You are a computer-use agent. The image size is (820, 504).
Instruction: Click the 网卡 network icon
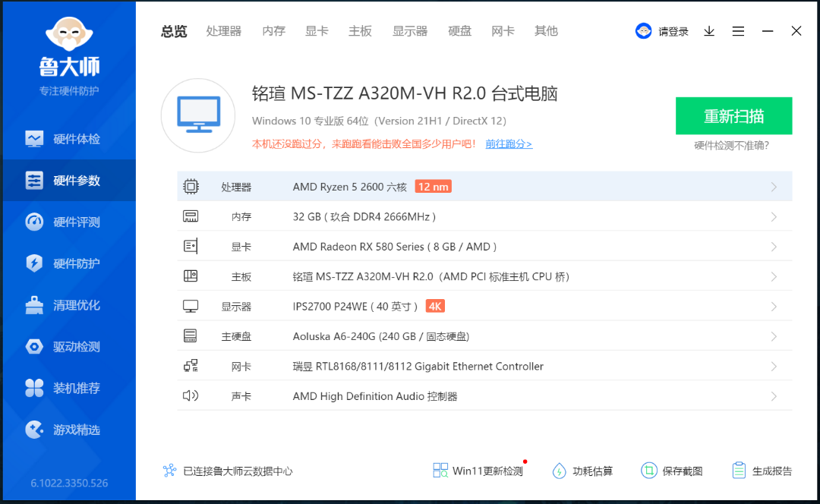(x=191, y=366)
